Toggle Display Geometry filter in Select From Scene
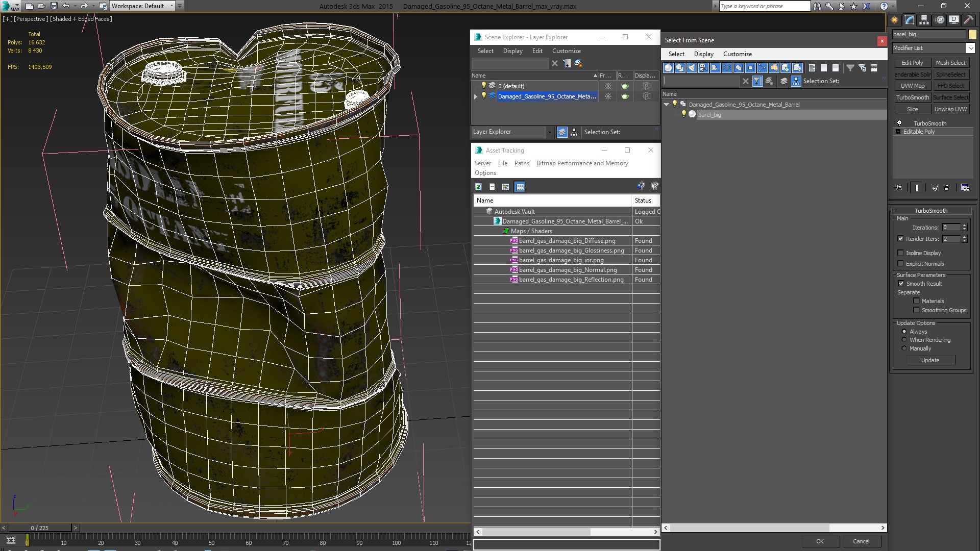This screenshot has height=551, width=980. tap(668, 68)
